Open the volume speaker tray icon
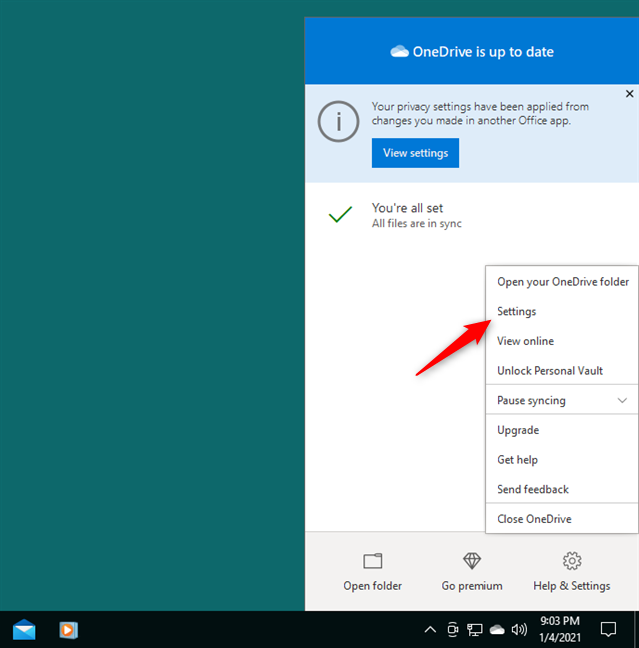Image resolution: width=639 pixels, height=648 pixels. click(x=519, y=629)
